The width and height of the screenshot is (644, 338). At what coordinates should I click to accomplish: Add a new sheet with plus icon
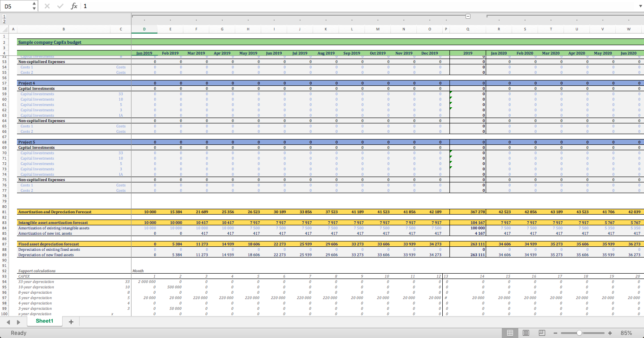pos(71,321)
